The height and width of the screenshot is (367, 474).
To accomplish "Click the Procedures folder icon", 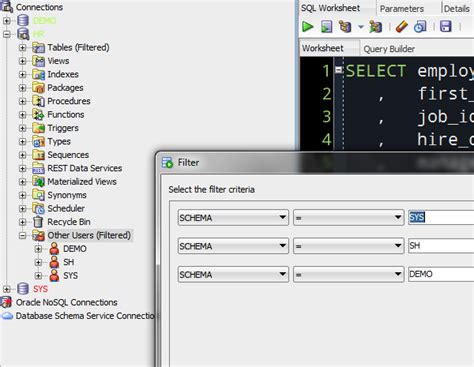I will (39, 101).
